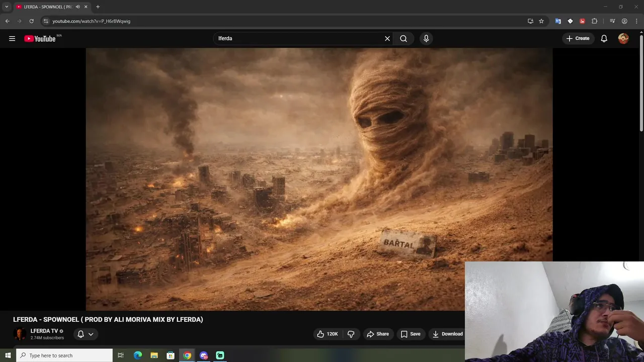Expand the tab search dropdown

[x=7, y=7]
